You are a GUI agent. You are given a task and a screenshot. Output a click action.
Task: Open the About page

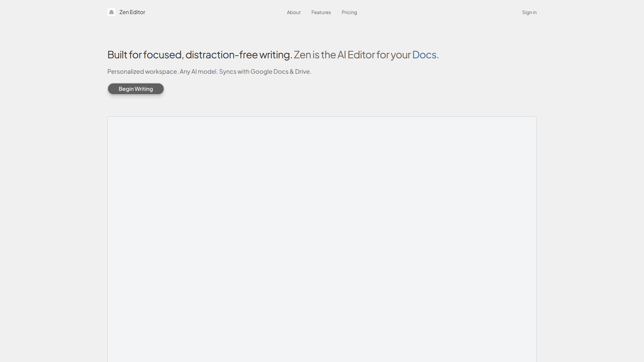tap(293, 12)
